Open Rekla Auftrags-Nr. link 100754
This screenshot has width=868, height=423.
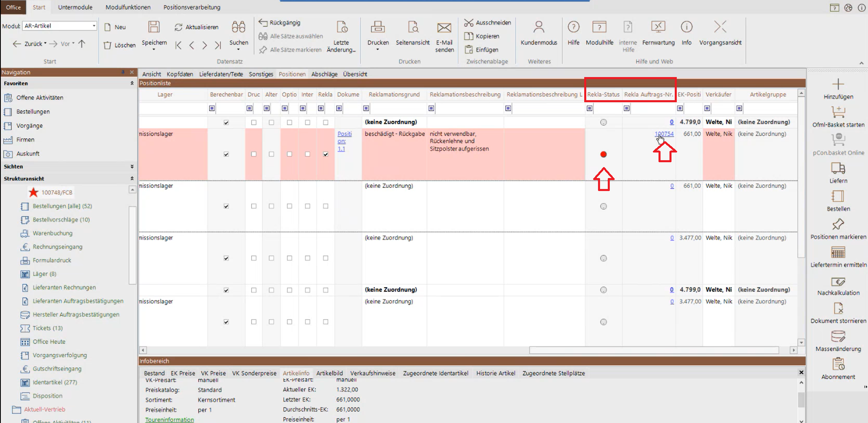[664, 134]
